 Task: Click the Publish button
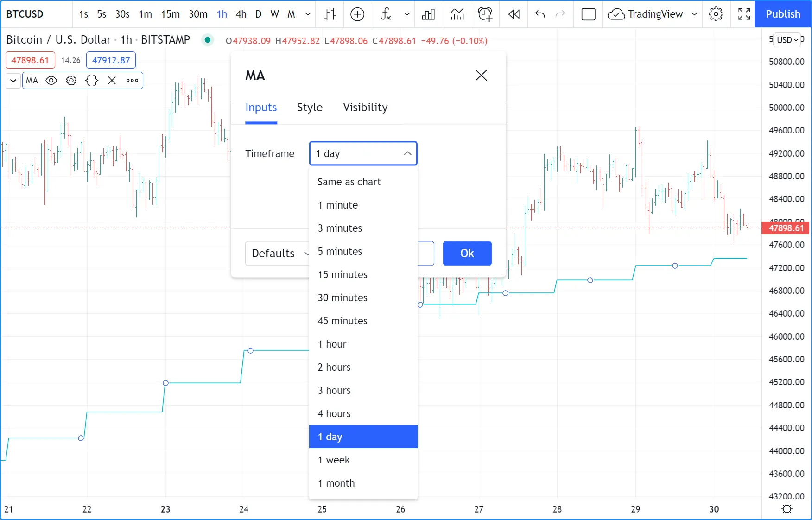click(x=783, y=14)
